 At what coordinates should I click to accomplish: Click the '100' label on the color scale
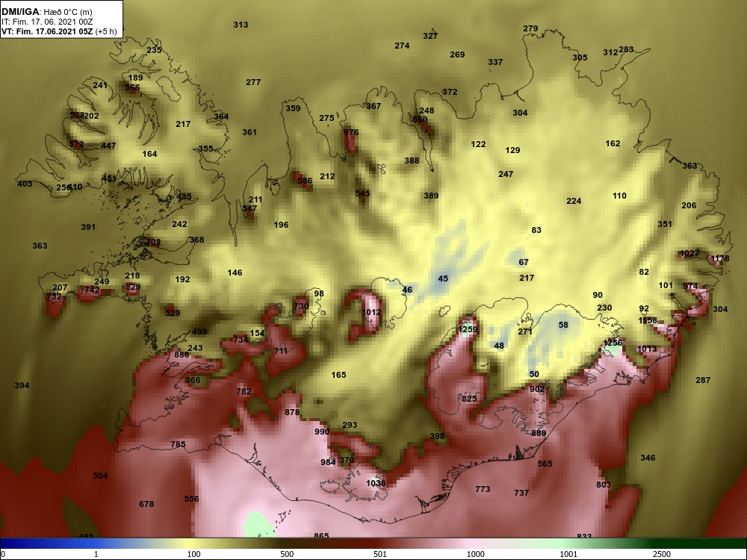[x=194, y=554]
